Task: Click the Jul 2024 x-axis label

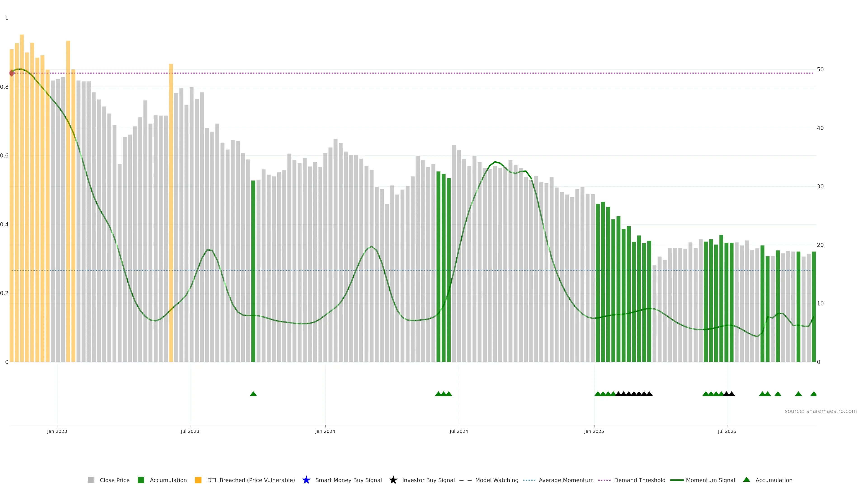Action: pos(459,431)
